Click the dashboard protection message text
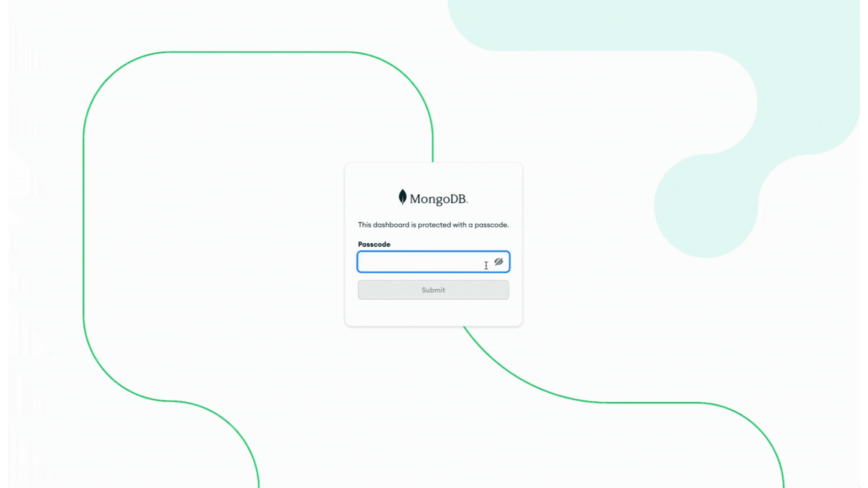Viewport: 868px width, 488px height. click(433, 225)
